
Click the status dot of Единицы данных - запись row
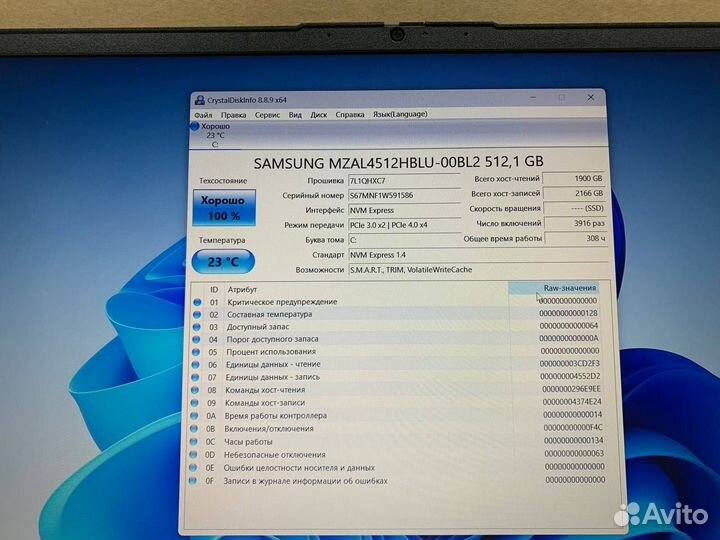(x=195, y=377)
